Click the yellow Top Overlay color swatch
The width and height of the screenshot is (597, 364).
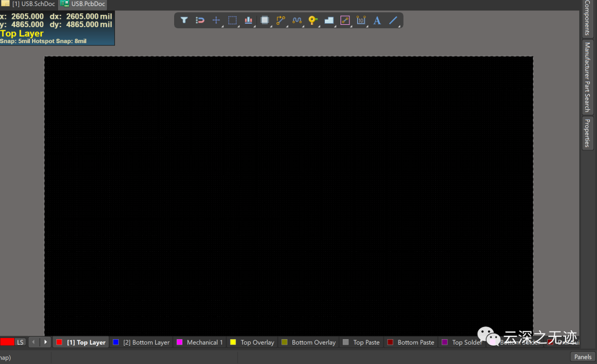[x=233, y=342]
